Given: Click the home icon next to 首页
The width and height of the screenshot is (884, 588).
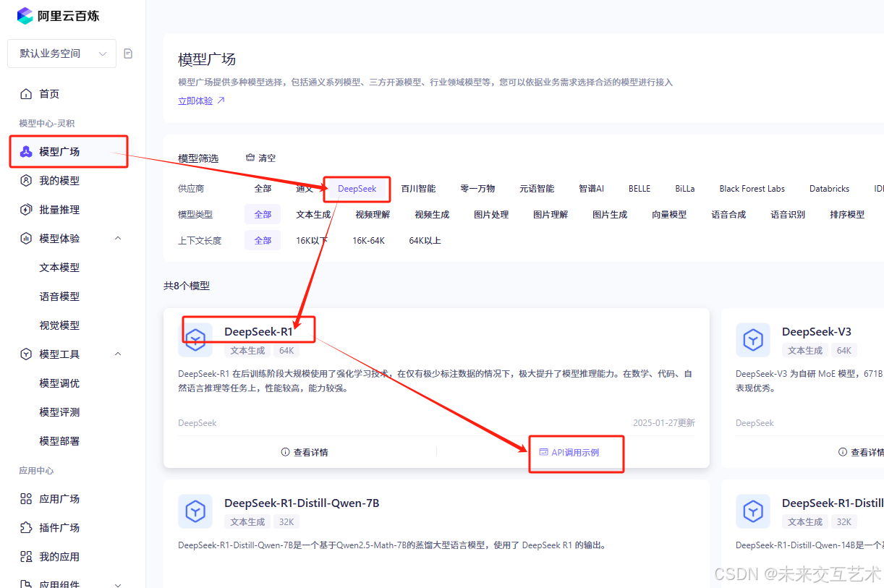Looking at the screenshot, I should click(x=26, y=94).
